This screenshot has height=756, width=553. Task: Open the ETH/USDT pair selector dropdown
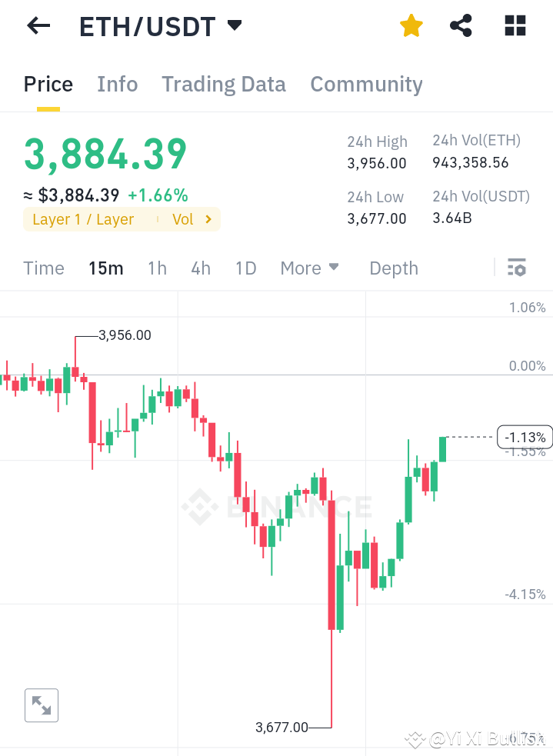pos(234,25)
